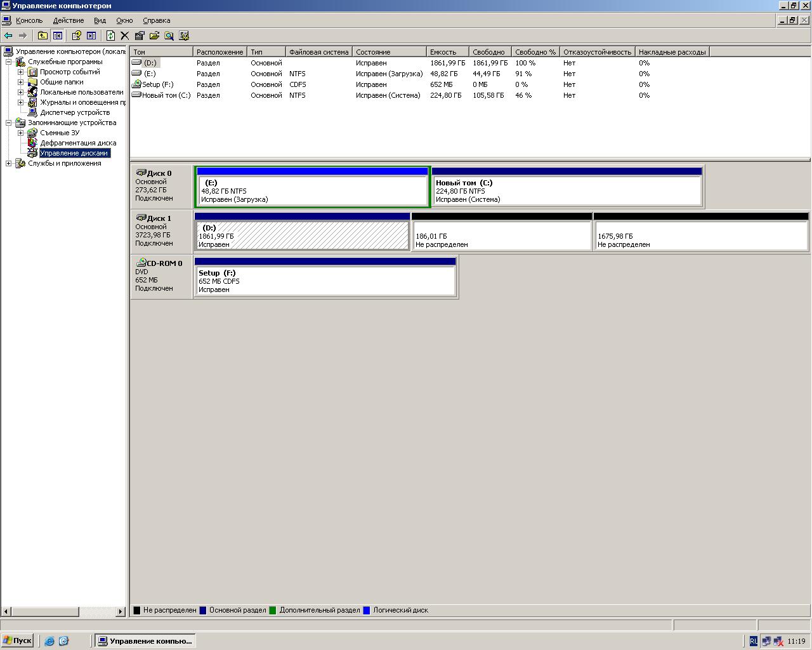The width and height of the screenshot is (812, 650).
Task: Click the Help toolbar icon
Action: coord(76,36)
